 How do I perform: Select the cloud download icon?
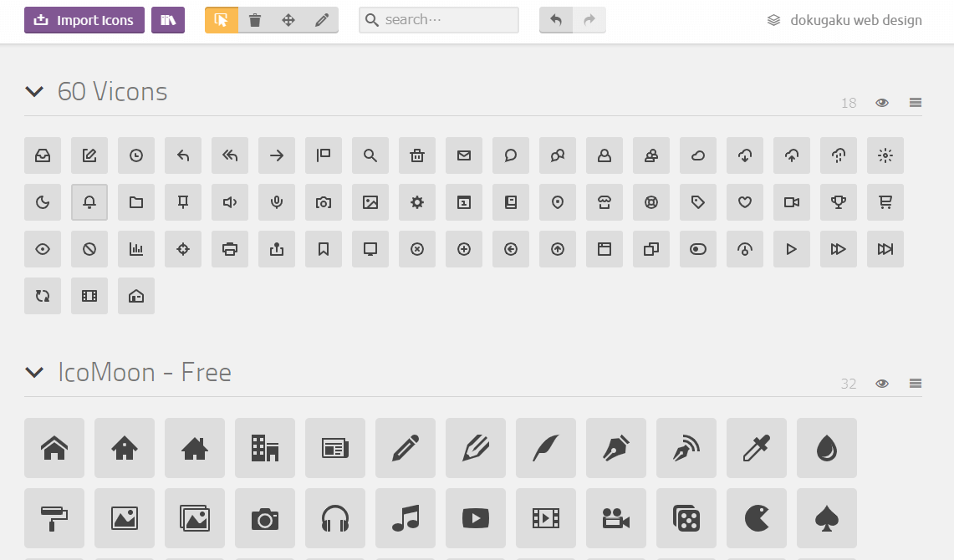click(745, 155)
